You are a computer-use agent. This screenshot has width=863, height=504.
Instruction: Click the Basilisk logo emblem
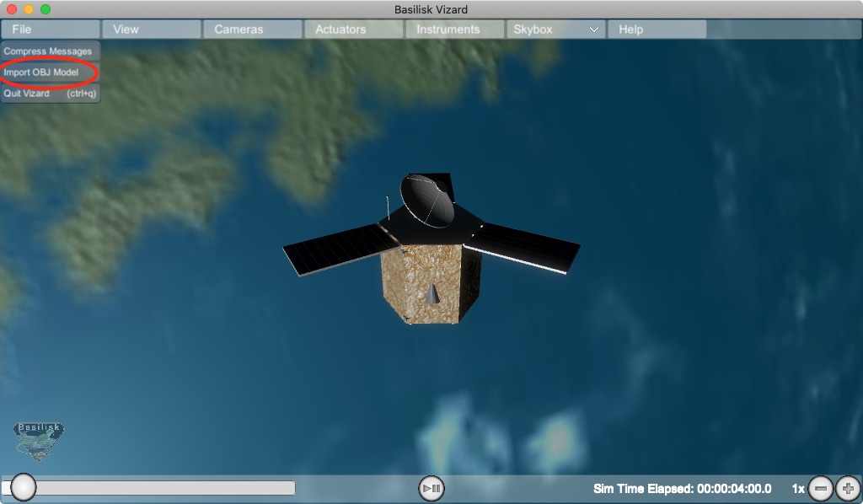(39, 440)
